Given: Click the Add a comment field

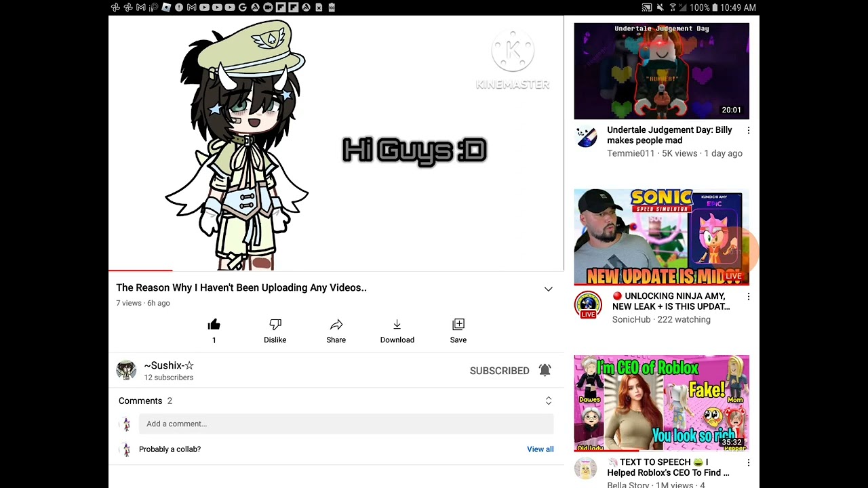Looking at the screenshot, I should pyautogui.click(x=347, y=424).
